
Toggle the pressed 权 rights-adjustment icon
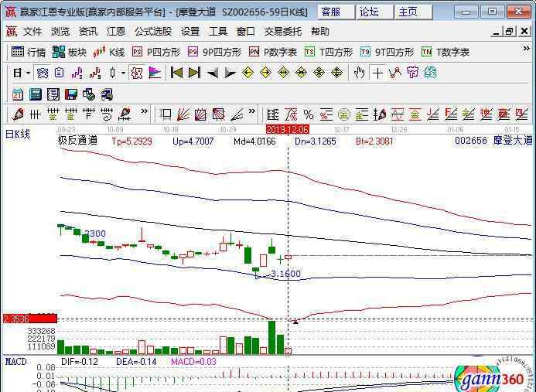(136, 73)
